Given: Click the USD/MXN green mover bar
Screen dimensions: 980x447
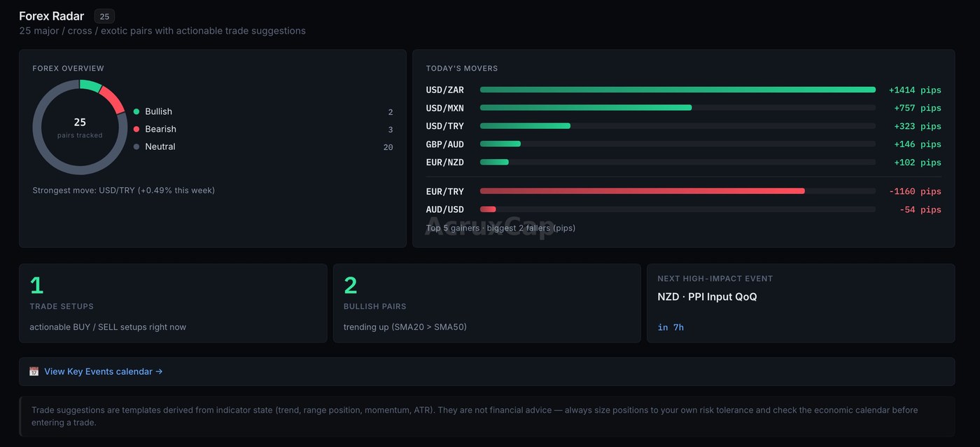Looking at the screenshot, I should coord(586,108).
